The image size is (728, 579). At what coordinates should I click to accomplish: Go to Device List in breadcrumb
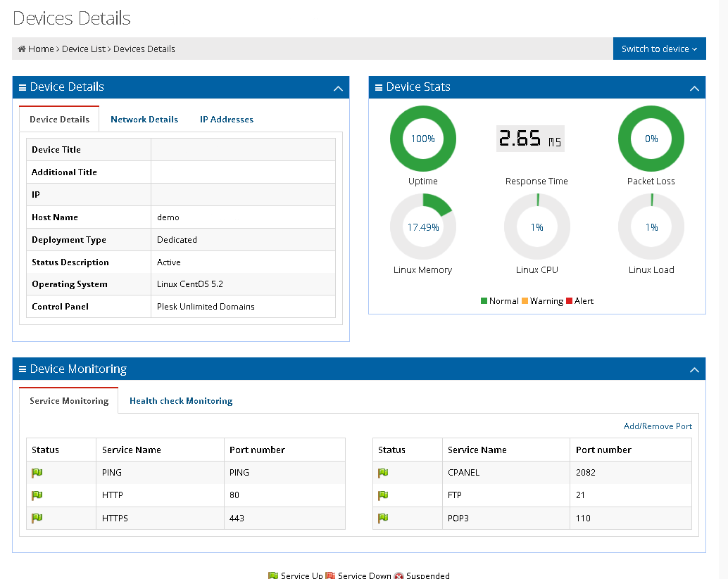tap(84, 49)
